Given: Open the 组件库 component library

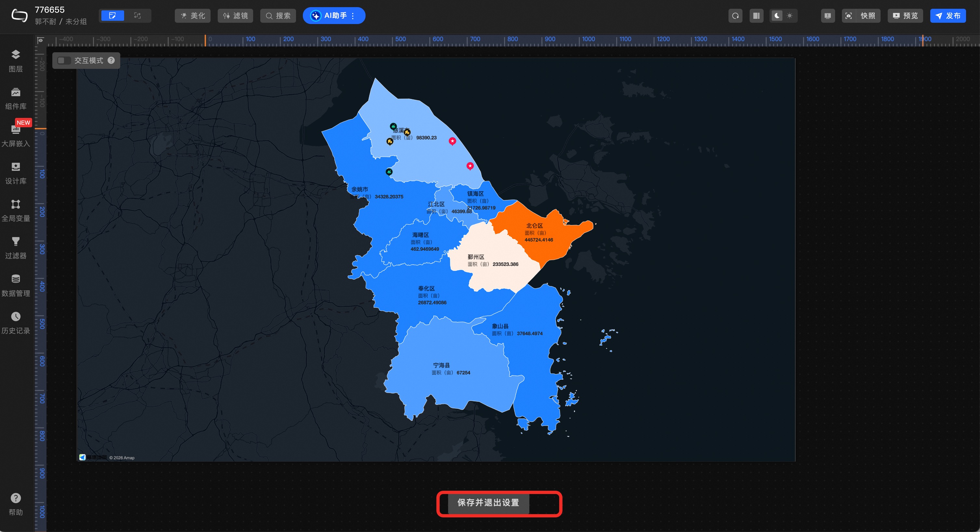Looking at the screenshot, I should tap(16, 98).
